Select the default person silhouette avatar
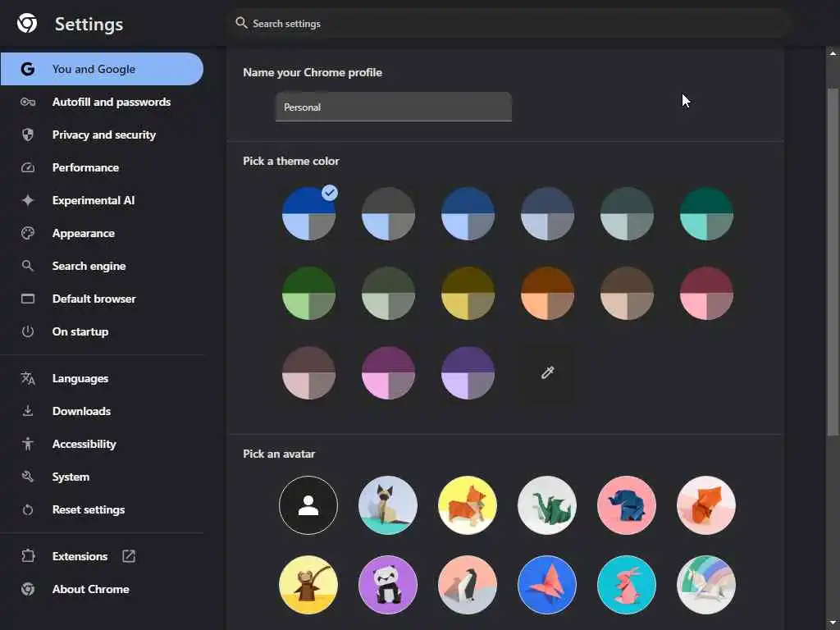 [308, 505]
